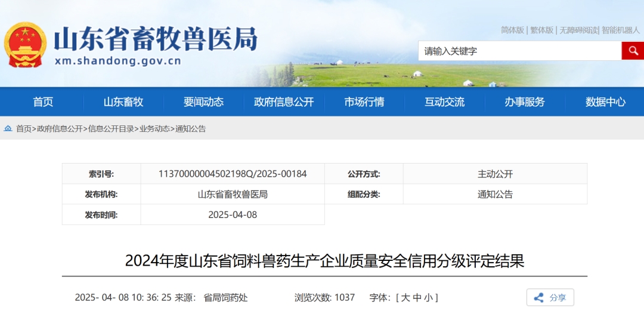Image resolution: width=644 pixels, height=317 pixels.
Task: Click inside the keyword search field
Action: [x=519, y=51]
